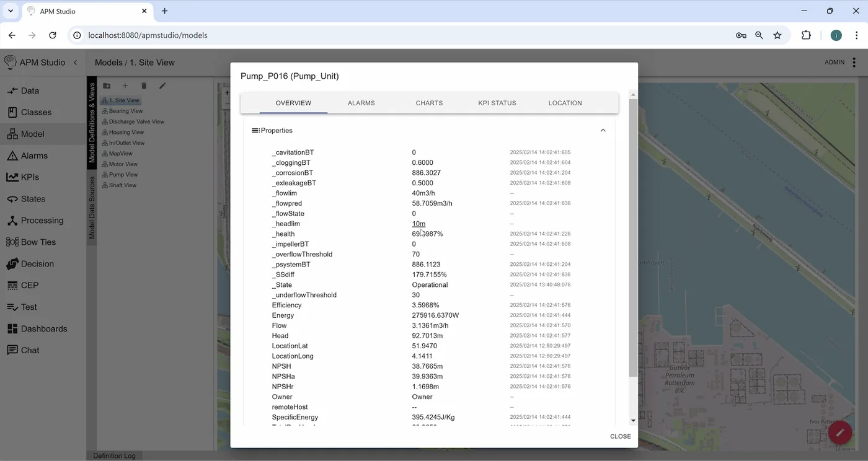Open the ADMIN three-dot menu
This screenshot has height=461, width=868.
point(854,63)
